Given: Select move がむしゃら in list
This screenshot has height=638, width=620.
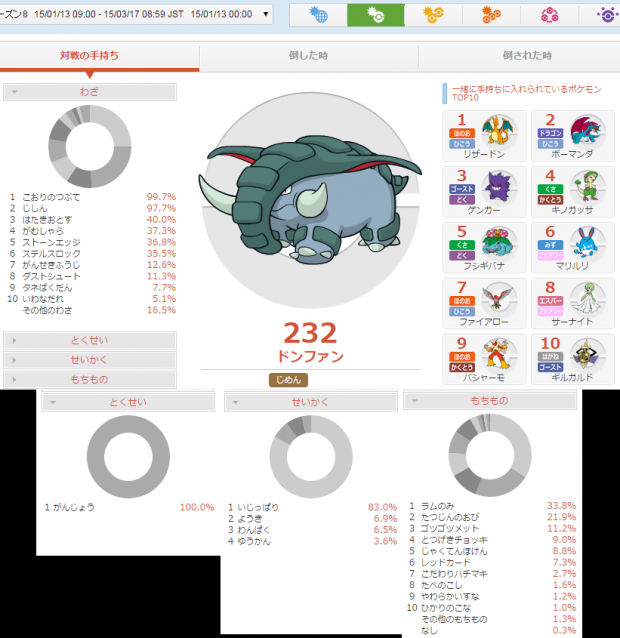Looking at the screenshot, I should pos(92,231).
